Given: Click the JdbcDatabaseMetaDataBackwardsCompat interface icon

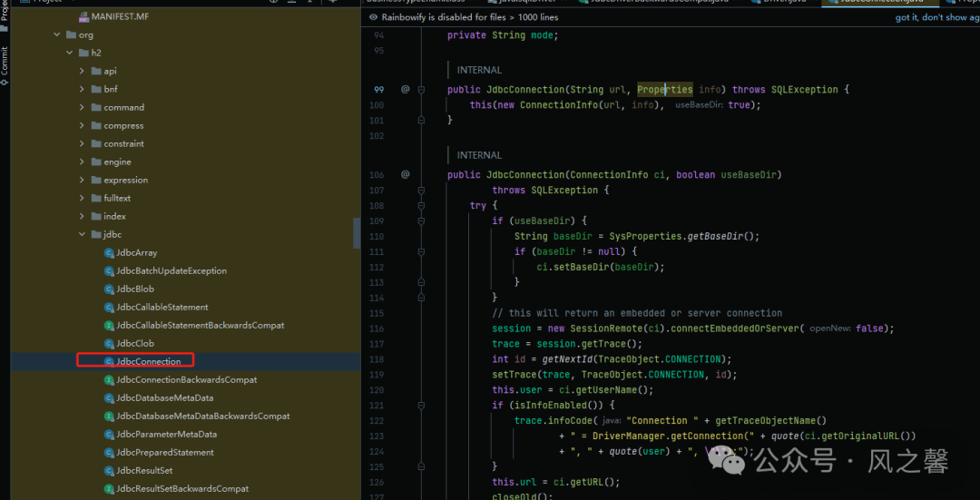Looking at the screenshot, I should (109, 417).
